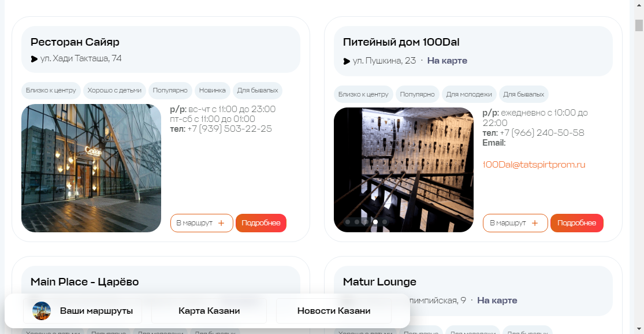This screenshot has height=334, width=644.
Task: Add Ресторан Сайяр to route
Action: (x=202, y=223)
